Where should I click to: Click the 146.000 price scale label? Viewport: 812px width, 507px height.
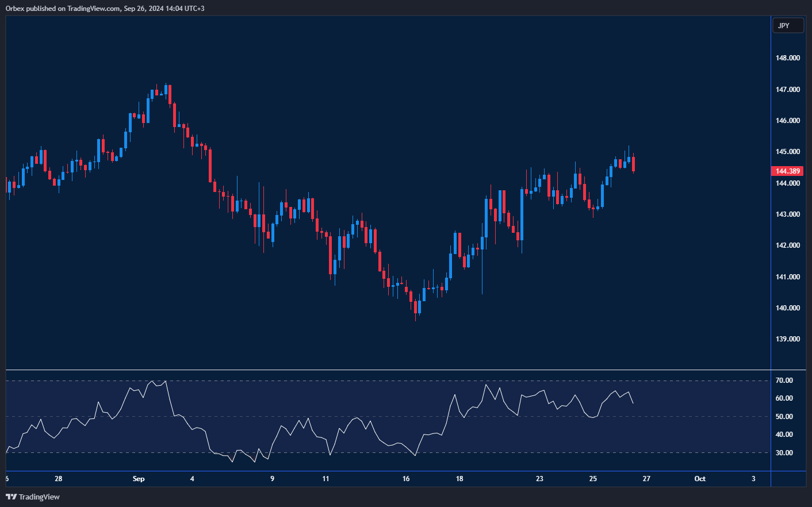tap(787, 121)
